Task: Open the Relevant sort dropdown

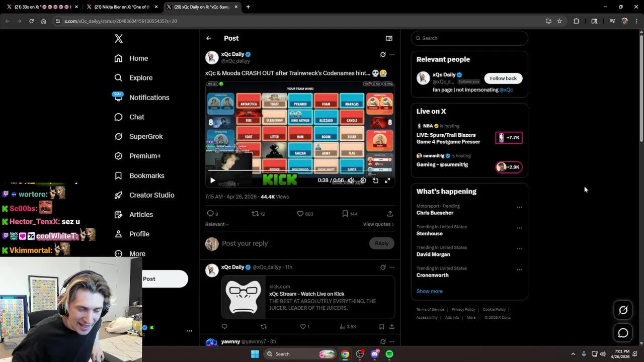Action: [x=217, y=224]
